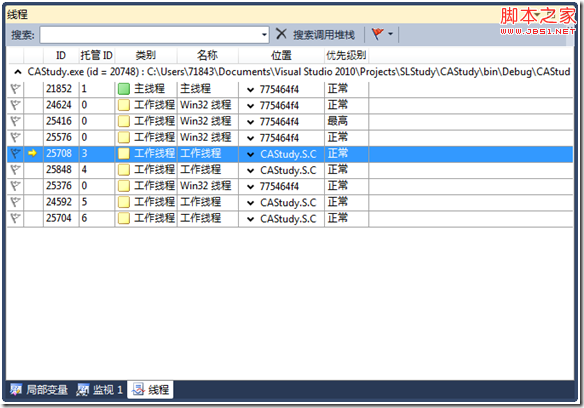The width and height of the screenshot is (584, 408).
Task: Expand location chevron for thread 25576
Action: [251, 138]
